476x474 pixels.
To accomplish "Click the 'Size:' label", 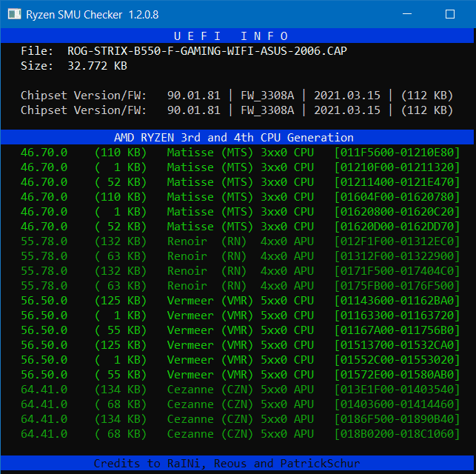I will pos(37,66).
